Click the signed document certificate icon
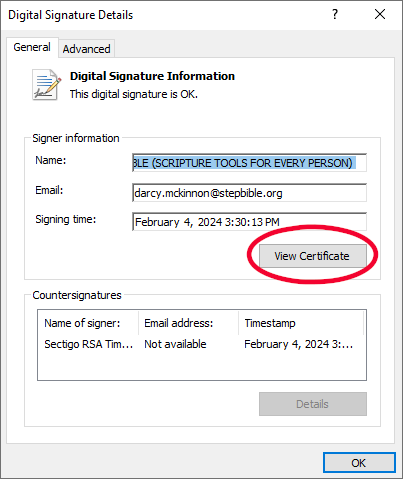 (x=47, y=85)
